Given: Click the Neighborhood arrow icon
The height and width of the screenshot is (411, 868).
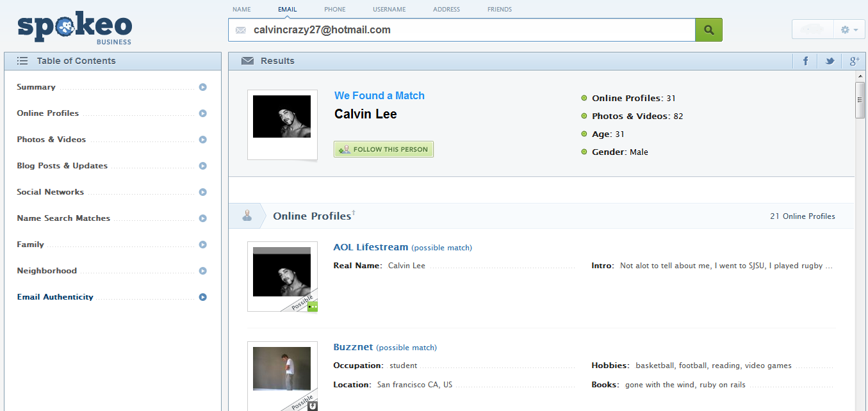Looking at the screenshot, I should (202, 271).
